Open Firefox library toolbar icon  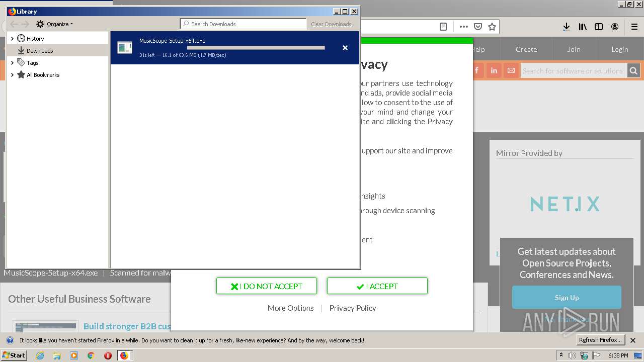pos(583,27)
